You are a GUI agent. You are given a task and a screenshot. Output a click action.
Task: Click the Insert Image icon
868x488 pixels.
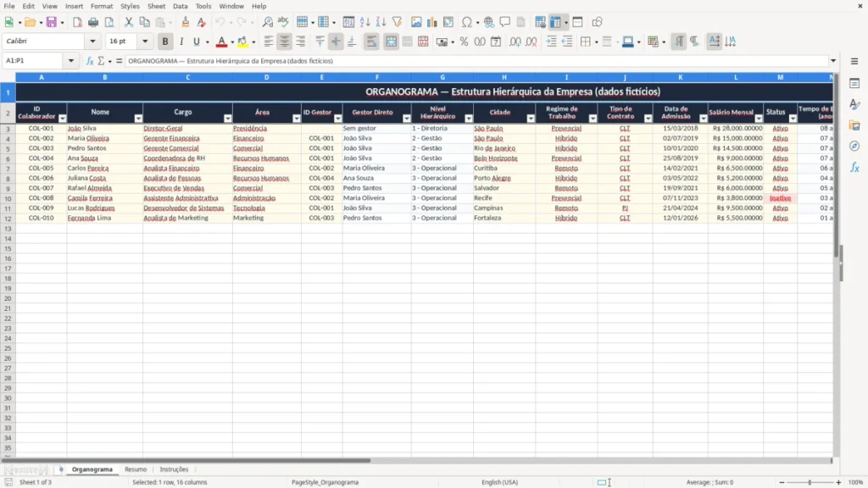416,22
